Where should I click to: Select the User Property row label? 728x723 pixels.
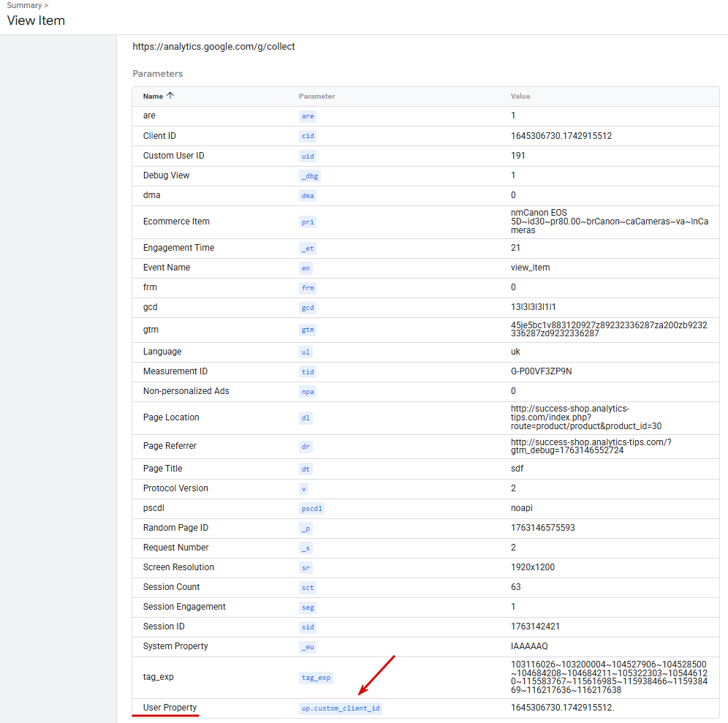(x=170, y=708)
